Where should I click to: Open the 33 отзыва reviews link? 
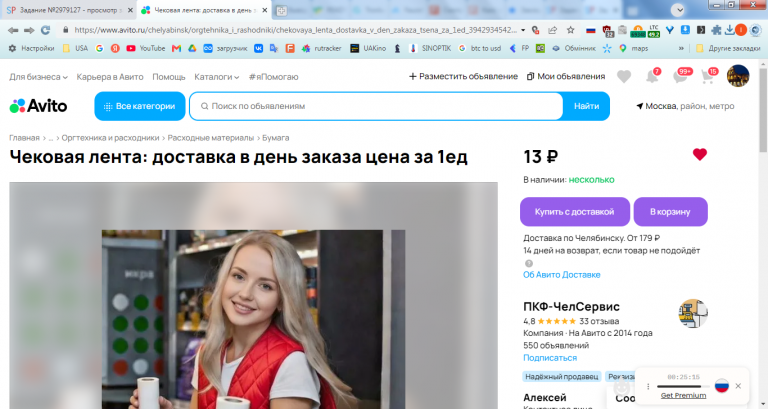click(x=599, y=321)
